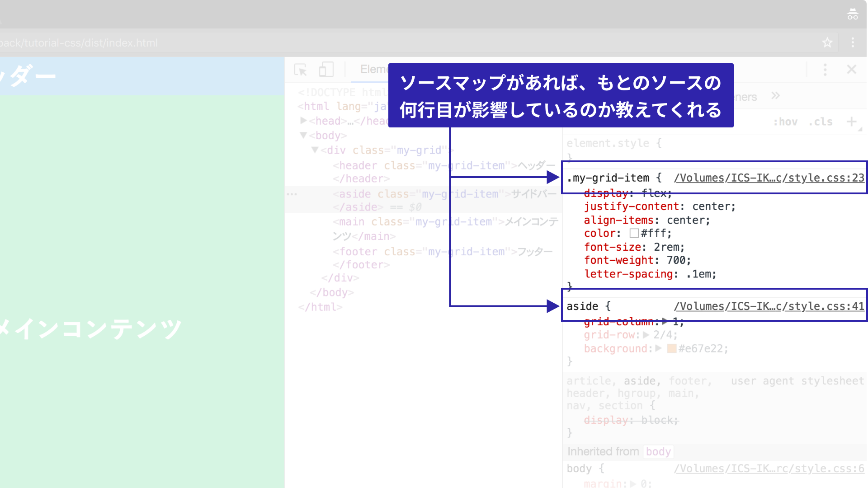Switch to the Elements tab
This screenshot has width=868, height=488.
click(373, 70)
